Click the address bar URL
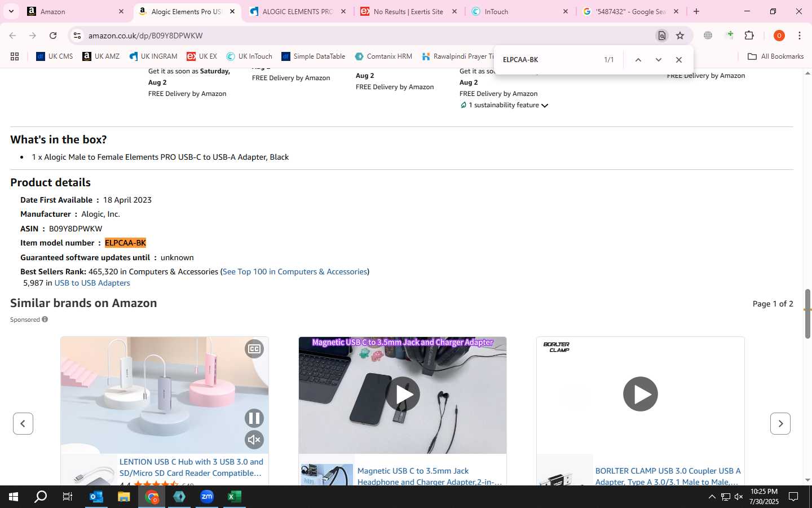The image size is (812, 508). [x=145, y=36]
